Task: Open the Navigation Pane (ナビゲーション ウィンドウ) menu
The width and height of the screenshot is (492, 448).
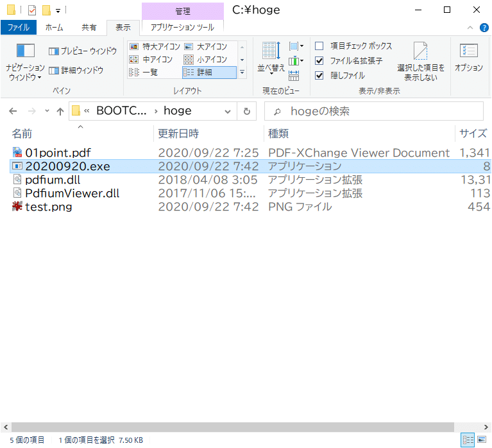Action: 25,62
